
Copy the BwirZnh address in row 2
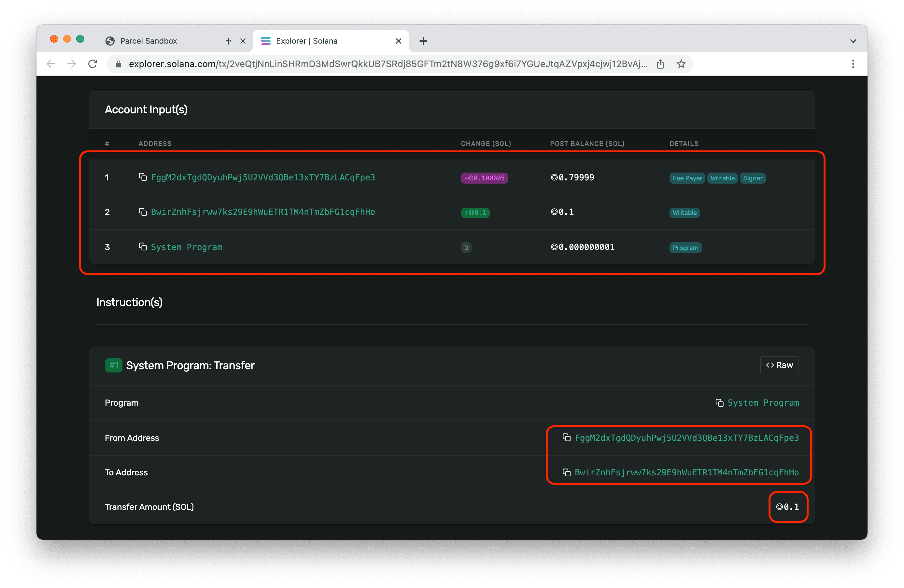click(142, 212)
